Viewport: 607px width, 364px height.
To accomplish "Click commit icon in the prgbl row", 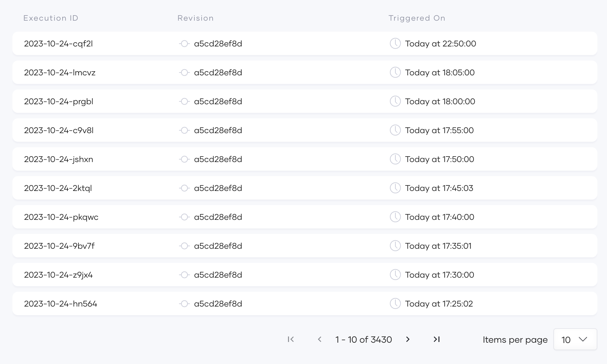I will tap(184, 101).
